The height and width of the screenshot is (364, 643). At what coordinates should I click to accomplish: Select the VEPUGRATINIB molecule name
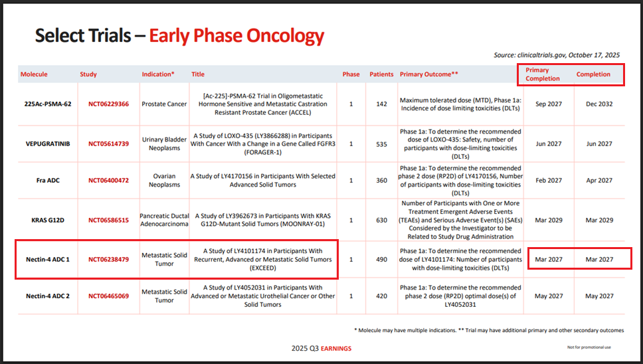(47, 144)
